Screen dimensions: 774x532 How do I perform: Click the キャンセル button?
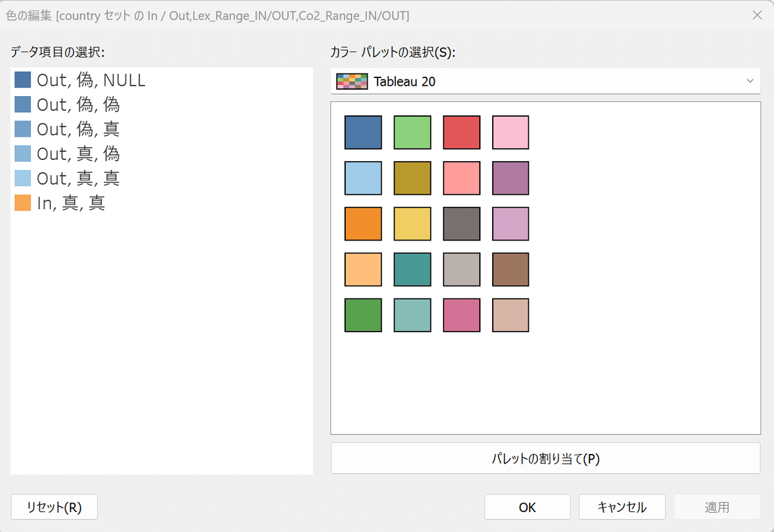[x=622, y=507]
